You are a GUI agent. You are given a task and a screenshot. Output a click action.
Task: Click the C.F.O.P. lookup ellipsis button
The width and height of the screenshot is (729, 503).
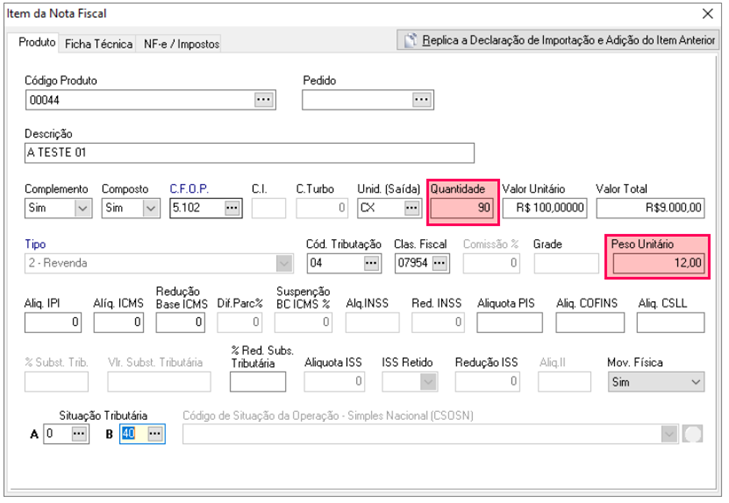pos(232,208)
